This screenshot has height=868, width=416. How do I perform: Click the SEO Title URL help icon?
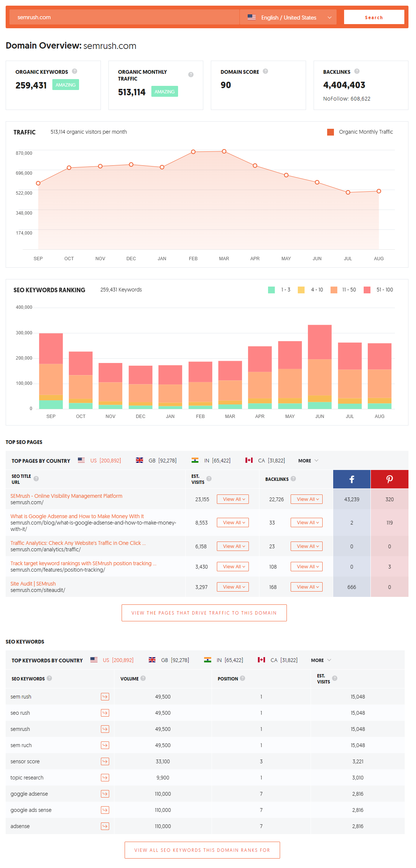[36, 479]
